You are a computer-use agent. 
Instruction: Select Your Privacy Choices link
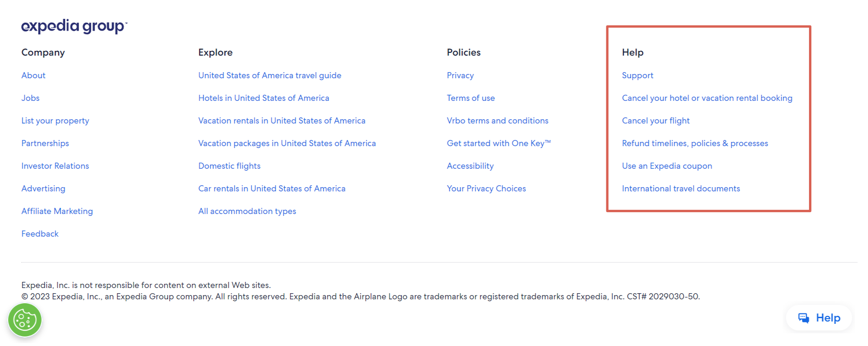click(486, 189)
